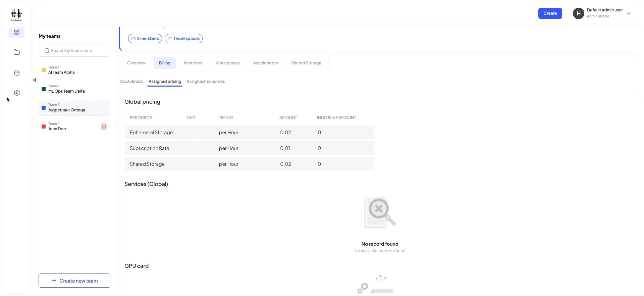Click per Hour in the Shared Storage row
This screenshot has height=296, width=644.
pyautogui.click(x=229, y=164)
